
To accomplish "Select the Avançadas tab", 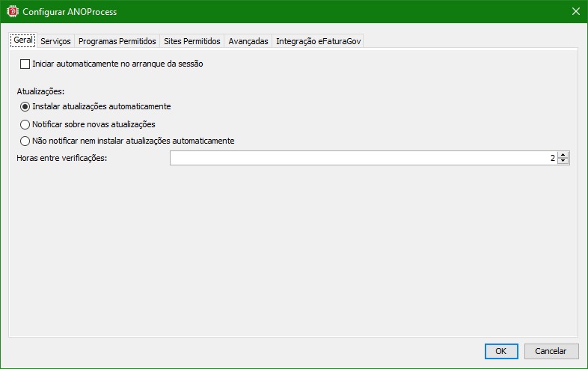I will (248, 41).
